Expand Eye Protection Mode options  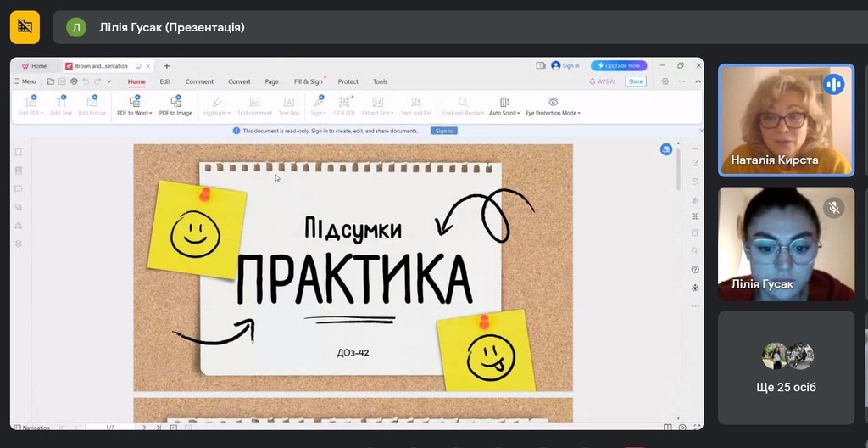tap(579, 113)
